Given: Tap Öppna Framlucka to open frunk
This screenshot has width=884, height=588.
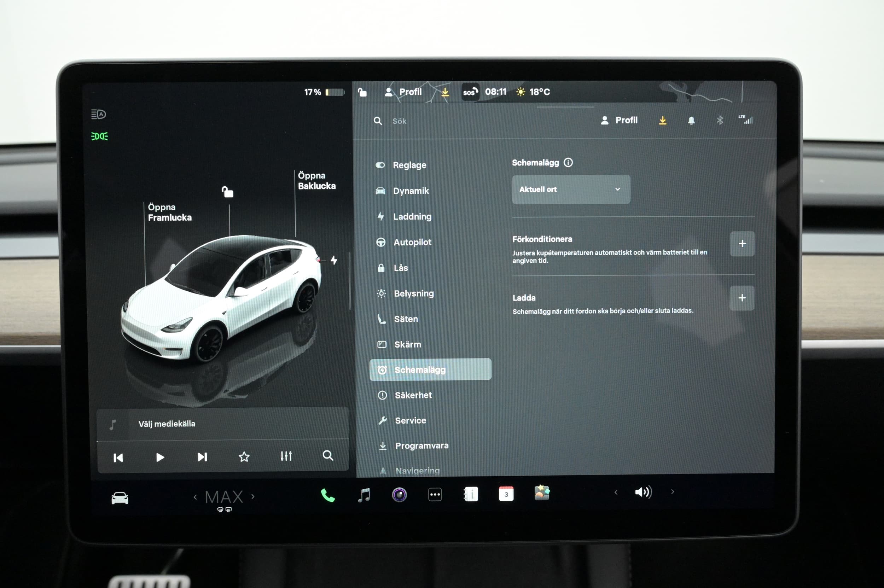Looking at the screenshot, I should click(x=169, y=212).
